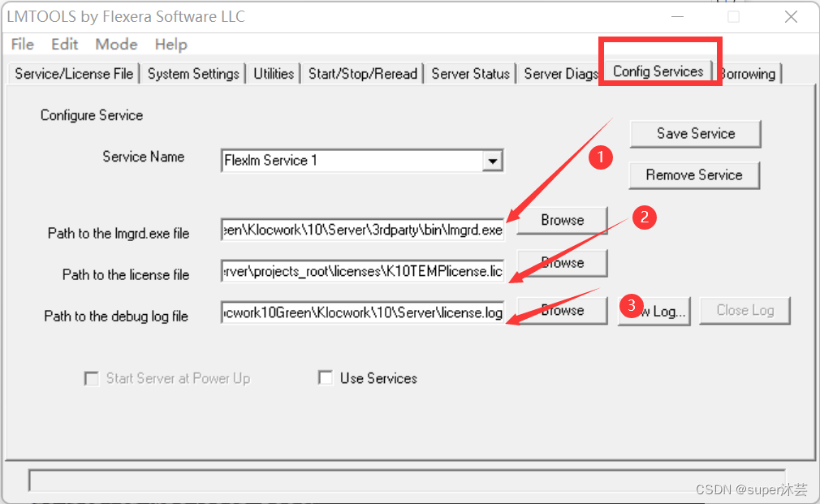Image resolution: width=820 pixels, height=504 pixels.
Task: Open the File menu
Action: pos(22,45)
